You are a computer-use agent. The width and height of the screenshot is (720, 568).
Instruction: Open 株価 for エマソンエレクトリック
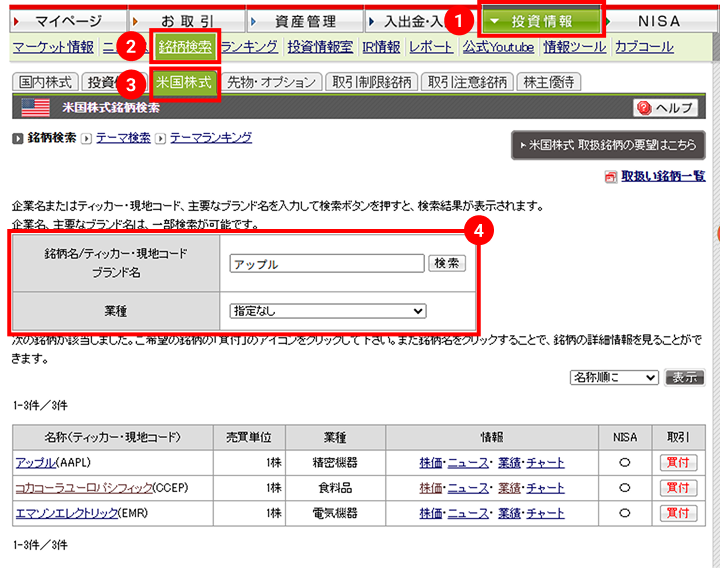[431, 513]
